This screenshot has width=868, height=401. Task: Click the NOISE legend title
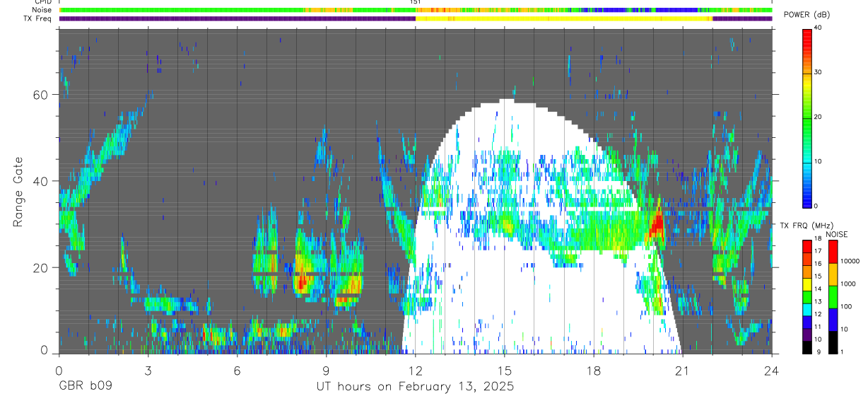pyautogui.click(x=836, y=234)
